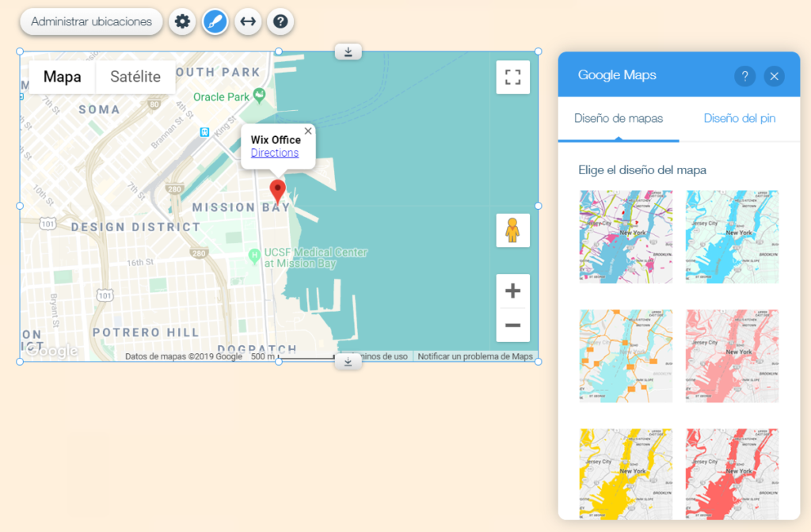Activate the Street View Pegman
Viewport: 811px width, 532px height.
coord(512,230)
